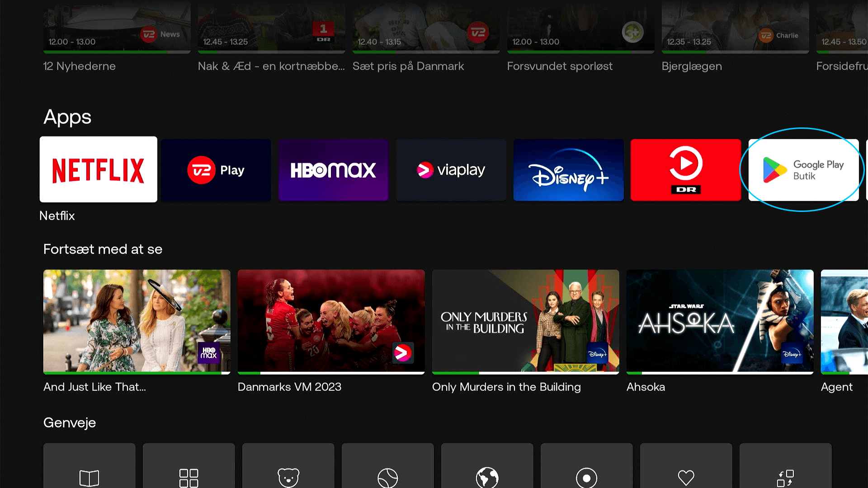868x488 pixels.
Task: Select the apps grid icon in Genveje row
Action: click(x=189, y=477)
